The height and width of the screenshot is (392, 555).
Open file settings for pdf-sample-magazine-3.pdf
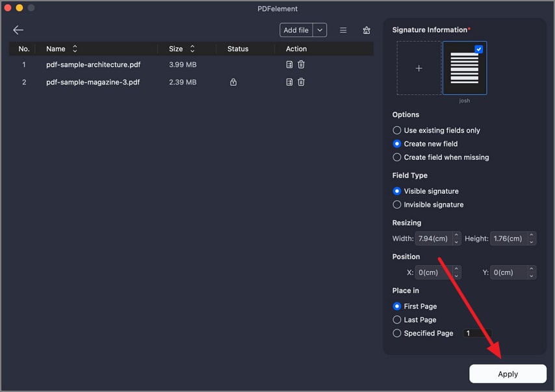[289, 82]
